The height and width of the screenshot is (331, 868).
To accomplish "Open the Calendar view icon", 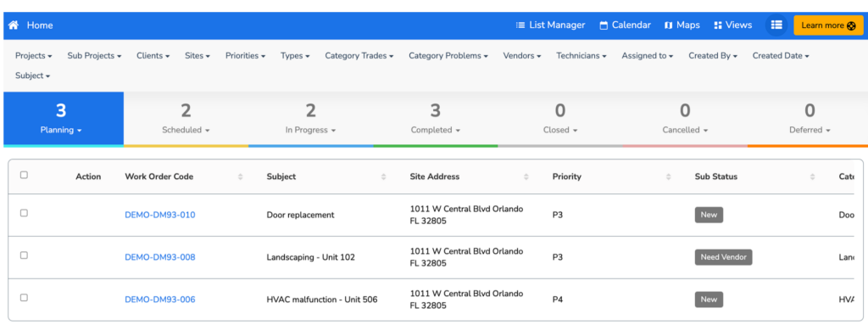I will (604, 25).
